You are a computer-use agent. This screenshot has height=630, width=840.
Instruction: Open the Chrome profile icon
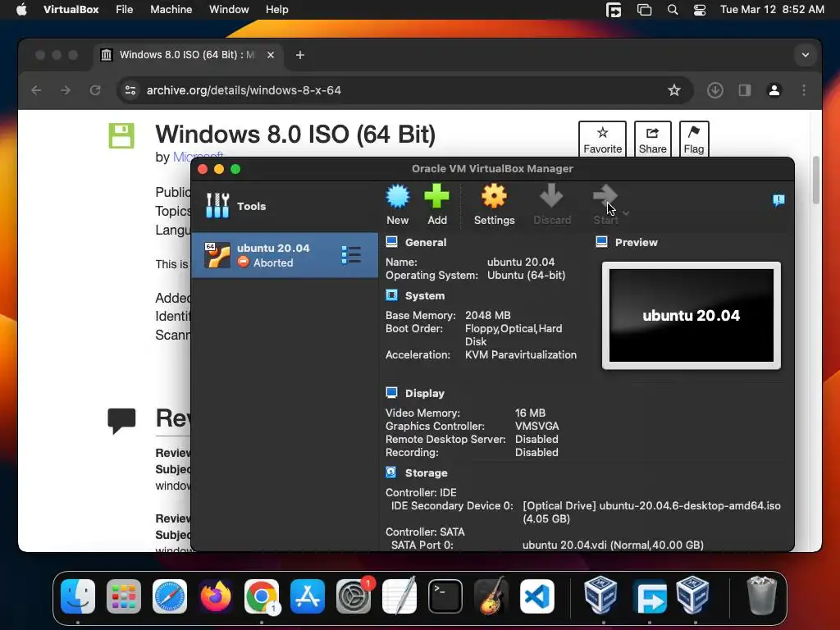point(774,90)
